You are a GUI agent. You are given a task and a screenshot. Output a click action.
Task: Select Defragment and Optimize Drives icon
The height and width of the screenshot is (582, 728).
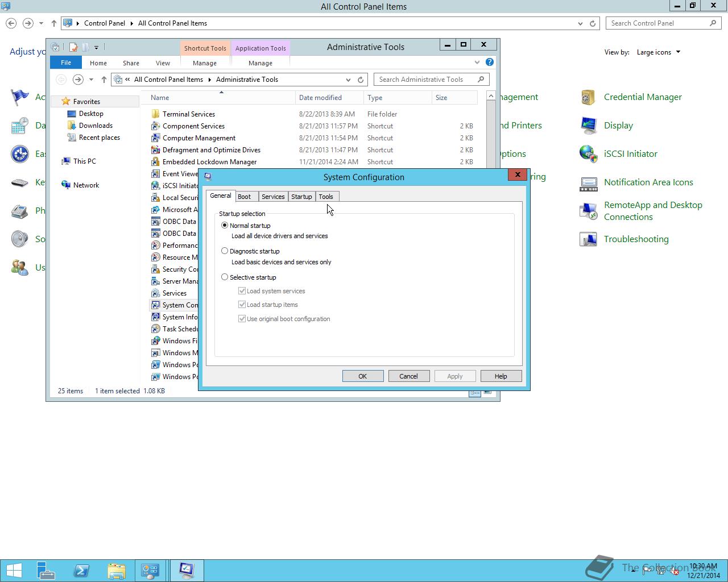pyautogui.click(x=155, y=150)
